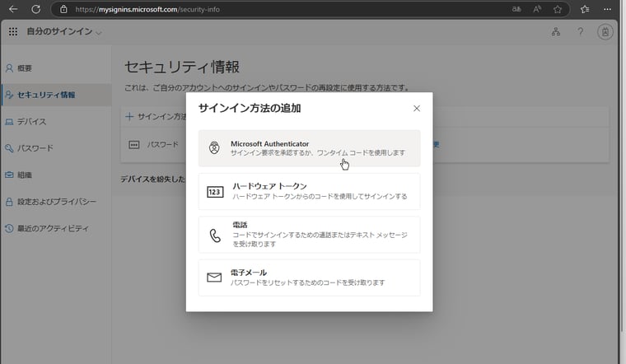Image resolution: width=626 pixels, height=364 pixels.
Task: Expand 自分のサインイン dropdown
Action: pyautogui.click(x=64, y=31)
